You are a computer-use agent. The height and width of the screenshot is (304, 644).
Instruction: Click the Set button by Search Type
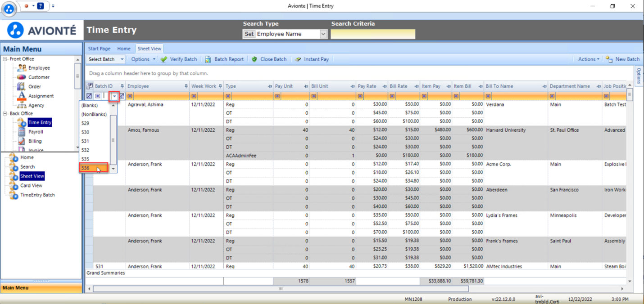pyautogui.click(x=249, y=34)
